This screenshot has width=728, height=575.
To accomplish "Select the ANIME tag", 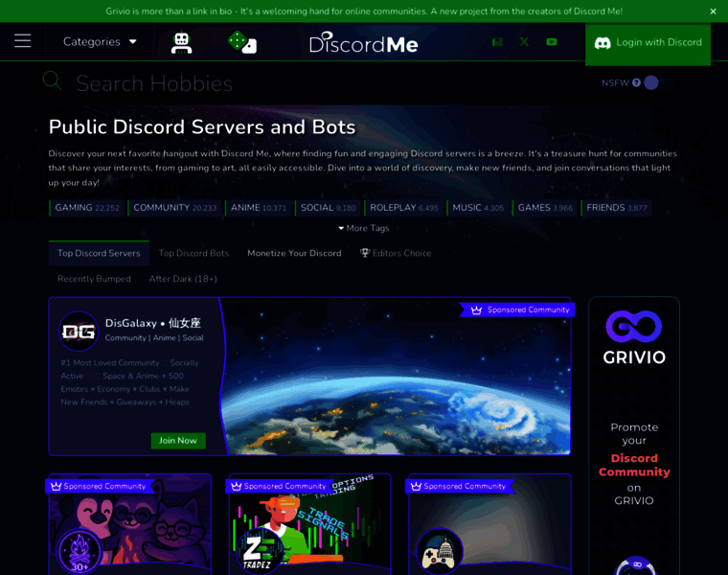I will pos(259,208).
